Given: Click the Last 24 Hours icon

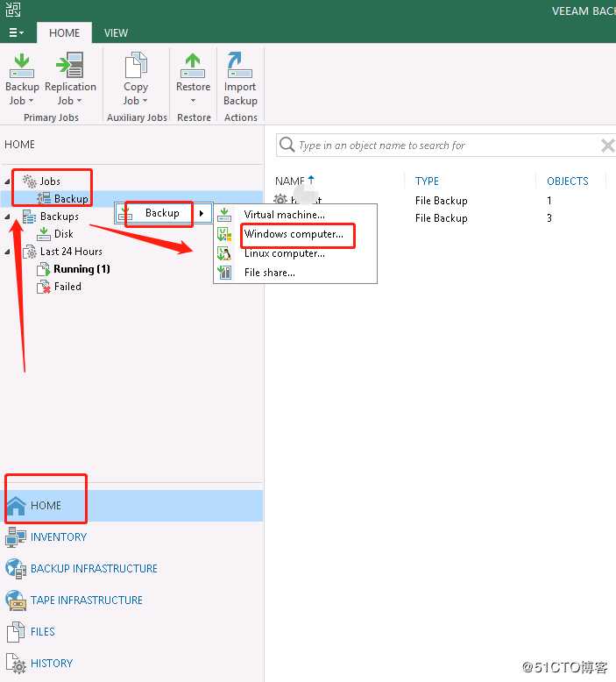Looking at the screenshot, I should tap(29, 252).
